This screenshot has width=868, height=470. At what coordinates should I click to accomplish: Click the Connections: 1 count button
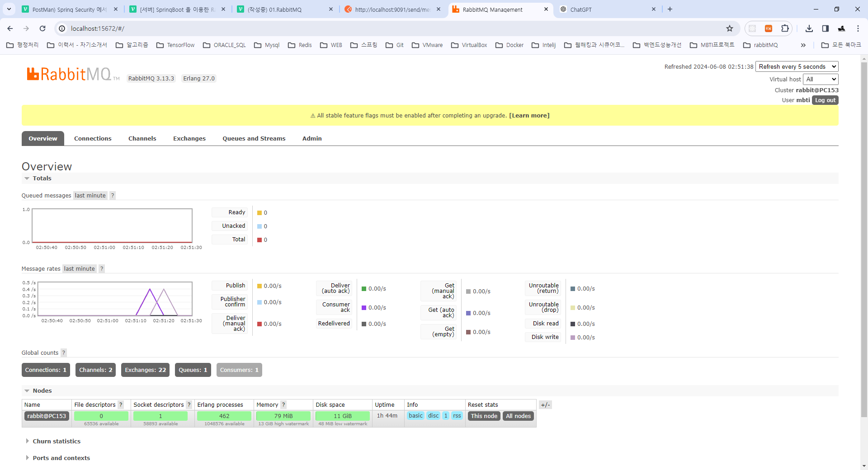(x=46, y=370)
